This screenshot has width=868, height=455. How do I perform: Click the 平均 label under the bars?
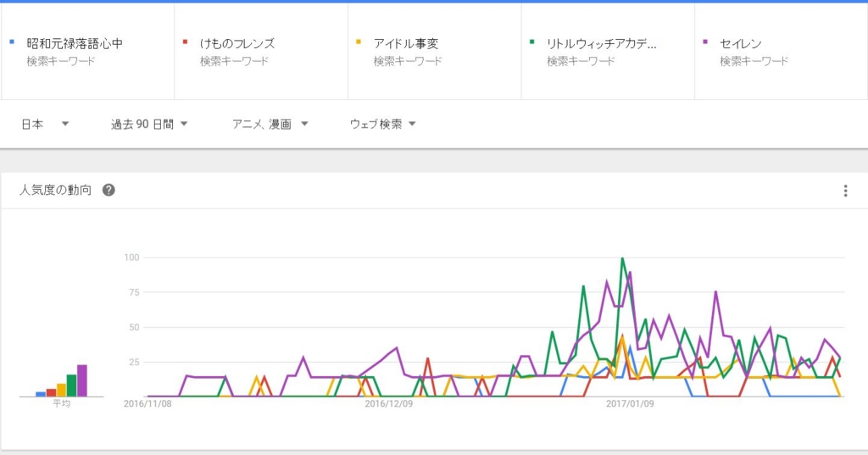[x=61, y=403]
